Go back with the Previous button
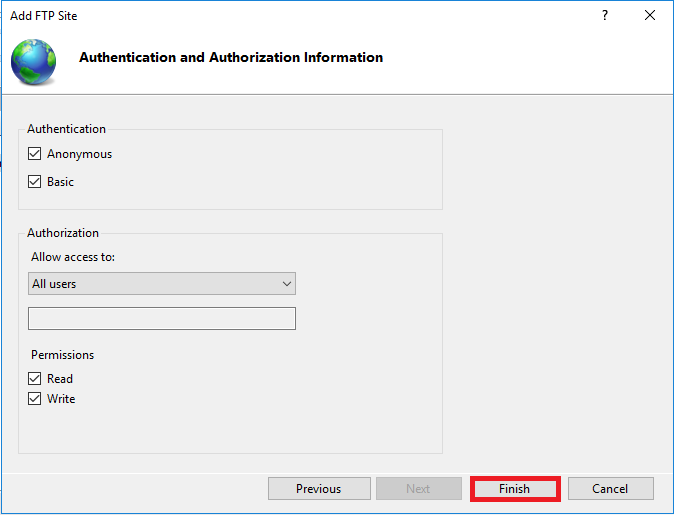The image size is (674, 515). [x=319, y=488]
